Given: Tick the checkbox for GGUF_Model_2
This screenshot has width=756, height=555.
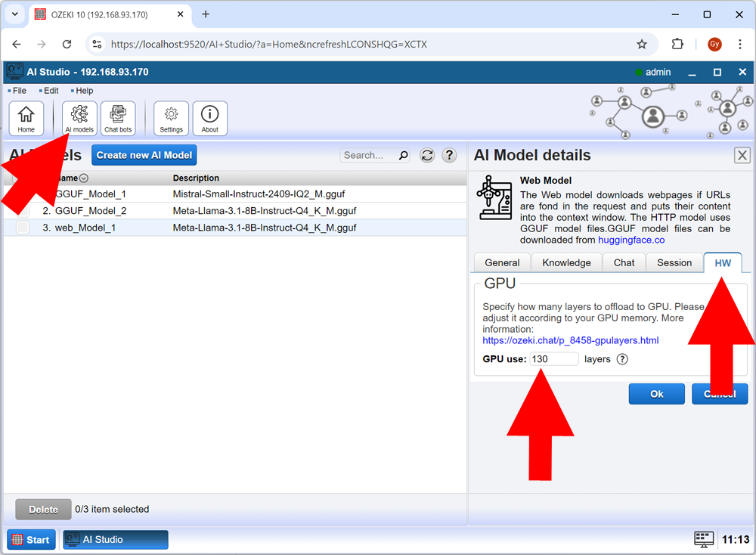Looking at the screenshot, I should [23, 211].
